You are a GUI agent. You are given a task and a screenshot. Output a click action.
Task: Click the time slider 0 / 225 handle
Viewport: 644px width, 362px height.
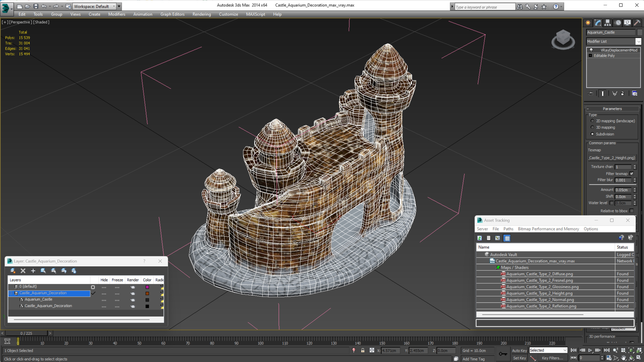[26, 333]
